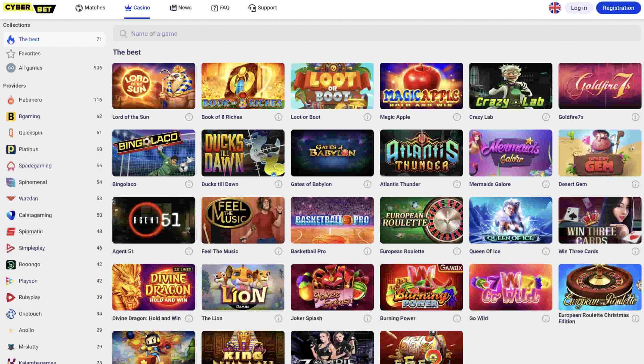Open the News tab

180,8
